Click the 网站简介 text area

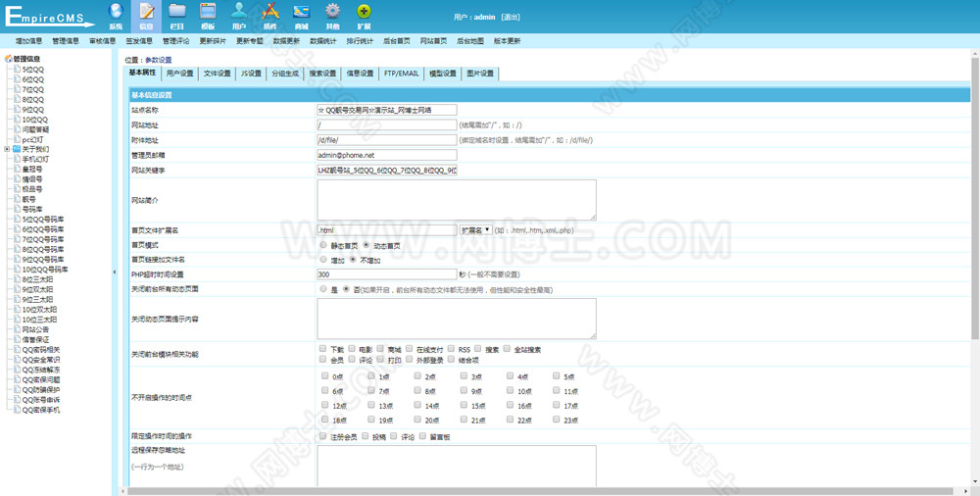pos(457,200)
